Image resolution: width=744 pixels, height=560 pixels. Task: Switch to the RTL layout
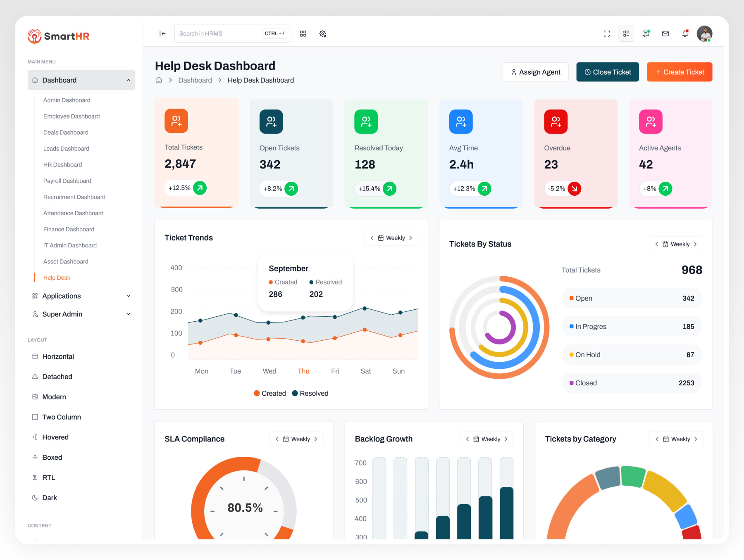click(x=44, y=478)
